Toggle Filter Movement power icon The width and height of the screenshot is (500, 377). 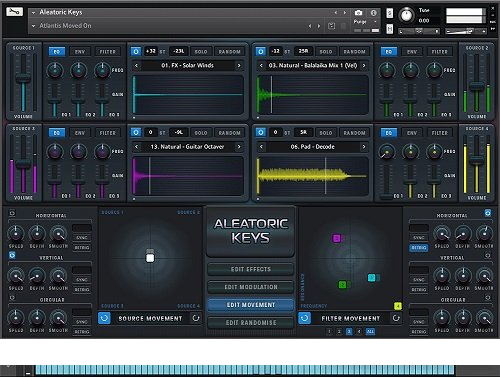click(304, 318)
